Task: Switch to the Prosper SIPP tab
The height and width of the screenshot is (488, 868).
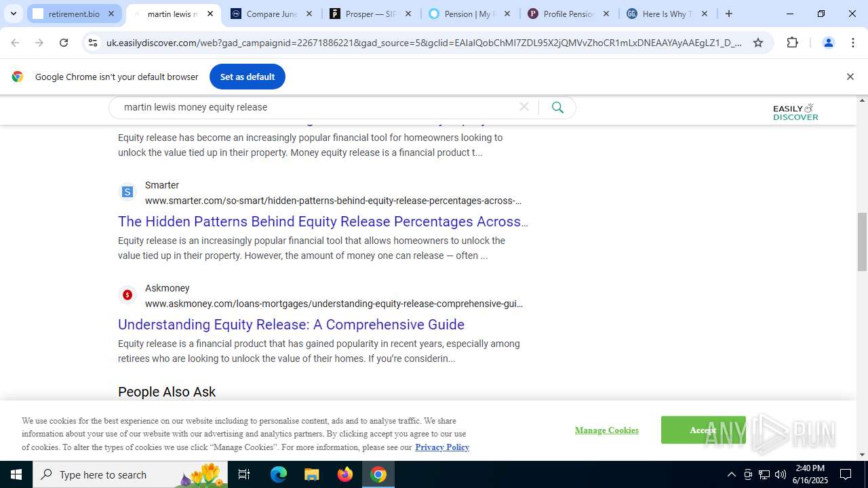Action: 370,14
